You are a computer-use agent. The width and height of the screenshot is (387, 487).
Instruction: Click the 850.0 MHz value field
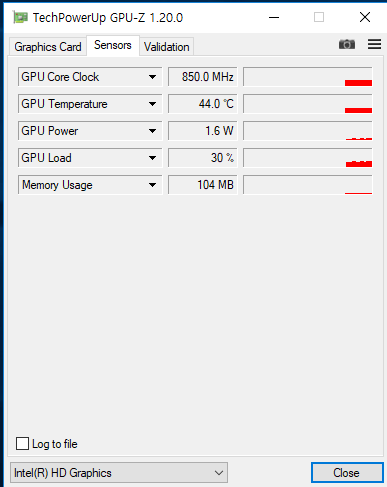[203, 77]
